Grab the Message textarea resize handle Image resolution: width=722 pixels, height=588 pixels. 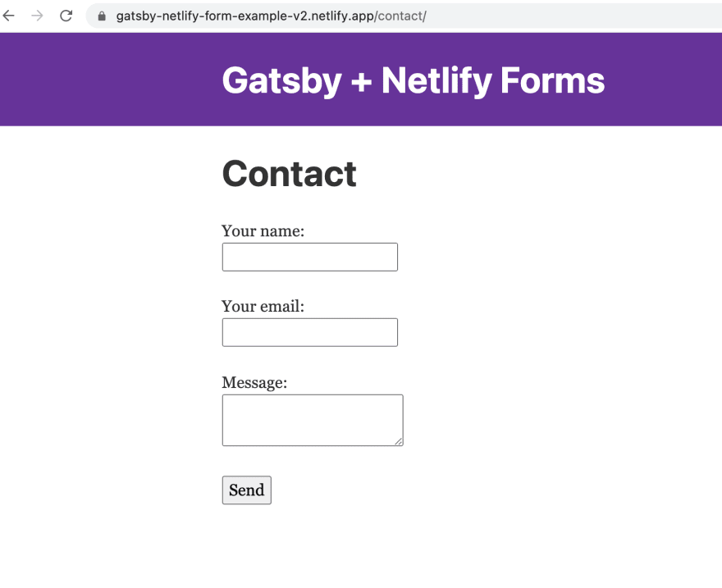pos(399,442)
